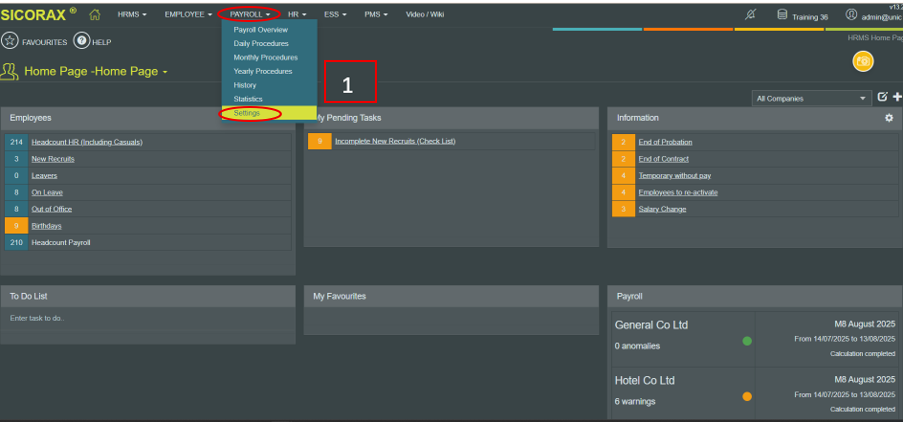Add a widget with the plus icon
The image size is (905, 422).
point(897,97)
